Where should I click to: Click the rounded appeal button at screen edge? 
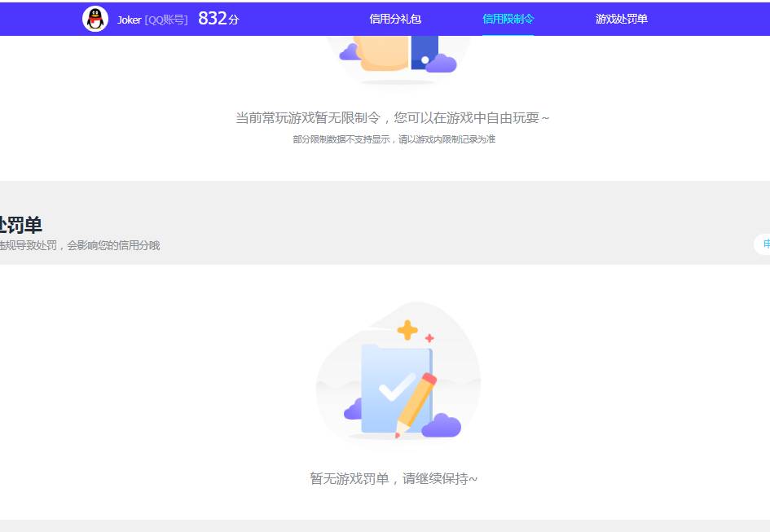click(764, 244)
